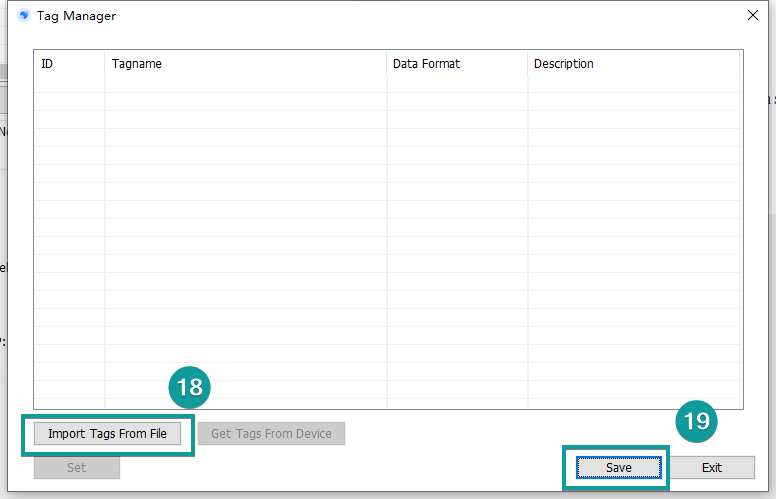Click the Tag Manager title text
The width and height of the screenshot is (776, 499).
click(76, 16)
